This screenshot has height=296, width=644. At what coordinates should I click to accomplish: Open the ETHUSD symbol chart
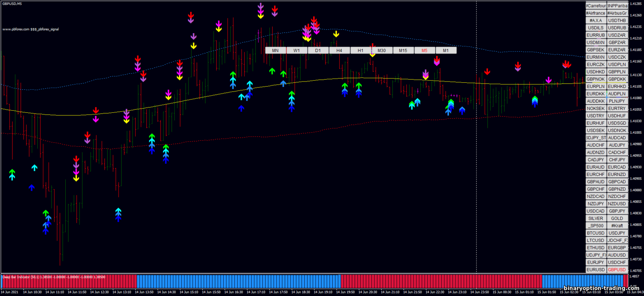pos(596,248)
